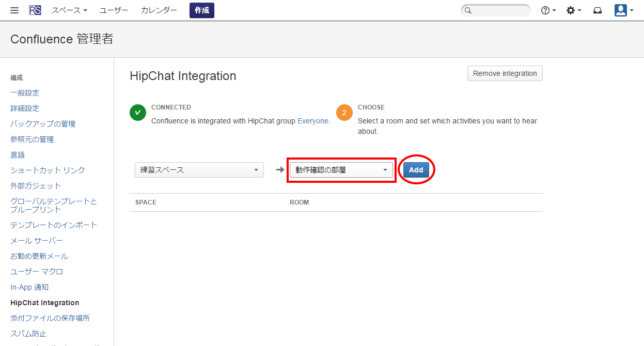Open the 練習スペース space dropdown

point(199,170)
